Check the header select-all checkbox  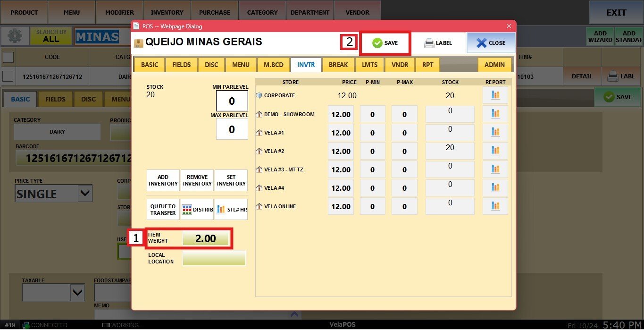coord(8,57)
